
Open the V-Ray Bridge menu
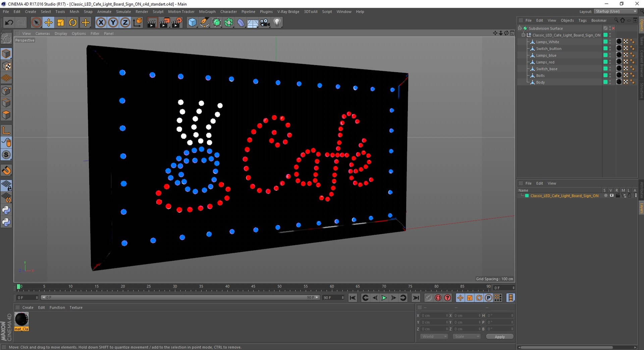point(288,11)
